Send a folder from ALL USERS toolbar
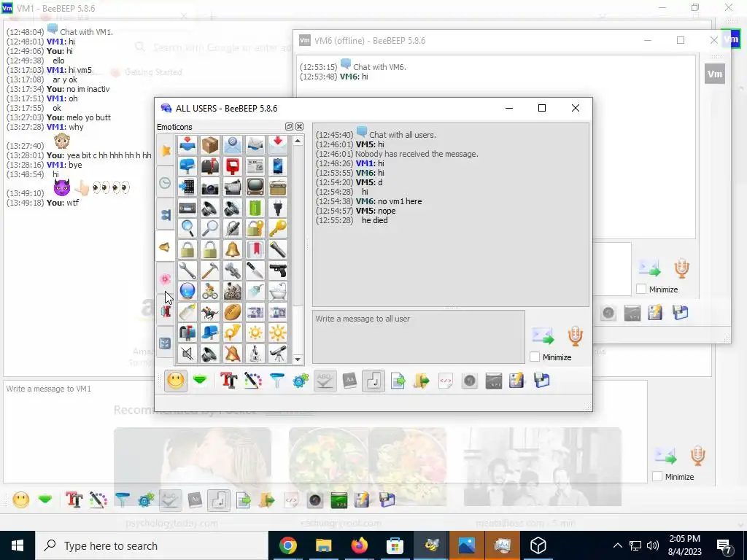This screenshot has height=560, width=747. (421, 381)
